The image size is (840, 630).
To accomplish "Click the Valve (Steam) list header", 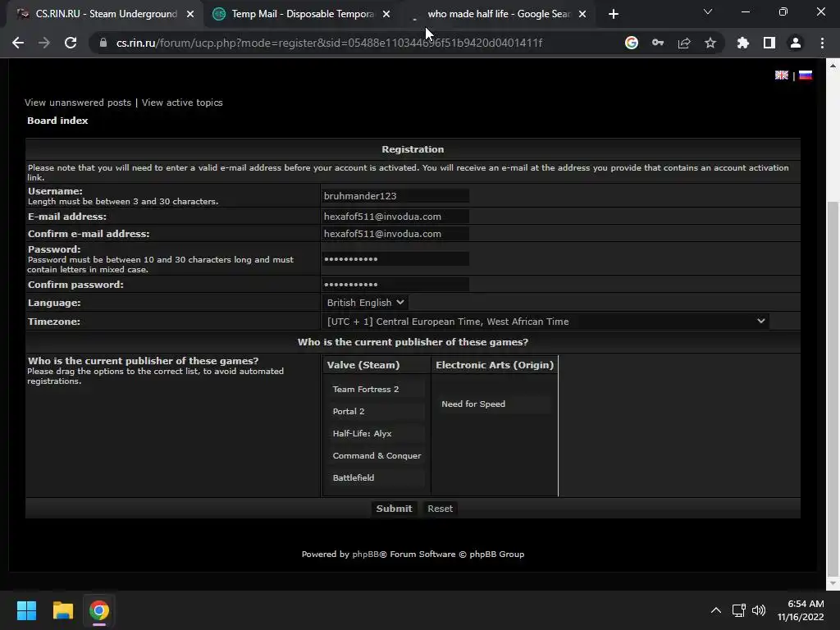I will (x=376, y=365).
